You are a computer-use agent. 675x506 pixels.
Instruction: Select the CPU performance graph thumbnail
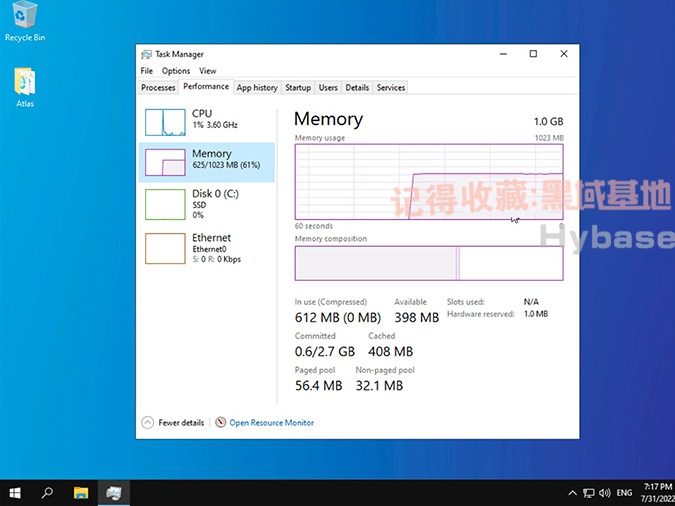click(x=165, y=122)
